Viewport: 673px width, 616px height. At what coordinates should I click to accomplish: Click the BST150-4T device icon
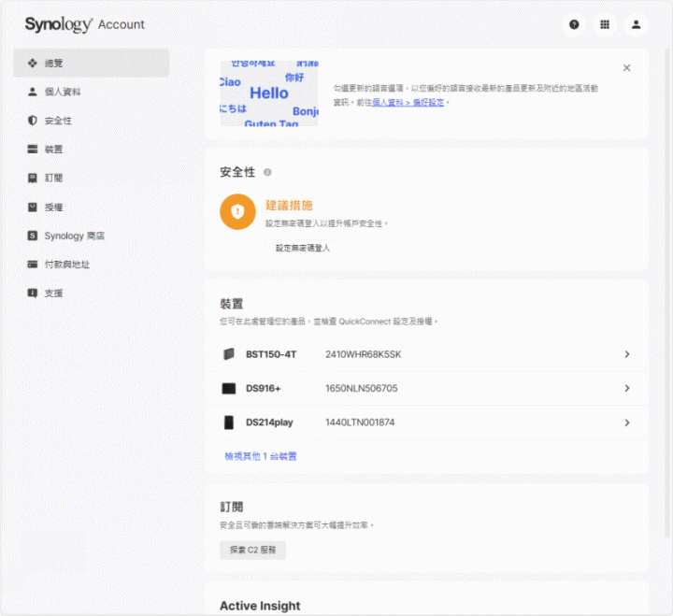(x=229, y=354)
